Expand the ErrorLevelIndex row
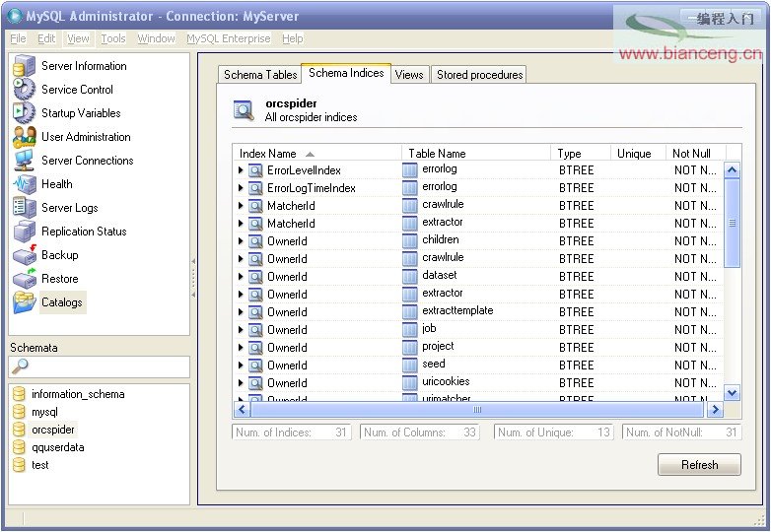The width and height of the screenshot is (771, 532). click(241, 170)
